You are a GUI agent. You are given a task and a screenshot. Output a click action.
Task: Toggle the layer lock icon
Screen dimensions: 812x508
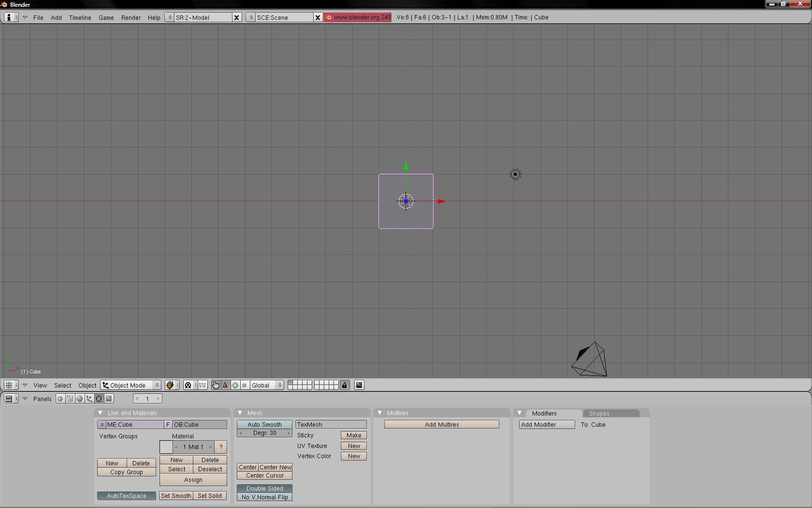tap(344, 385)
